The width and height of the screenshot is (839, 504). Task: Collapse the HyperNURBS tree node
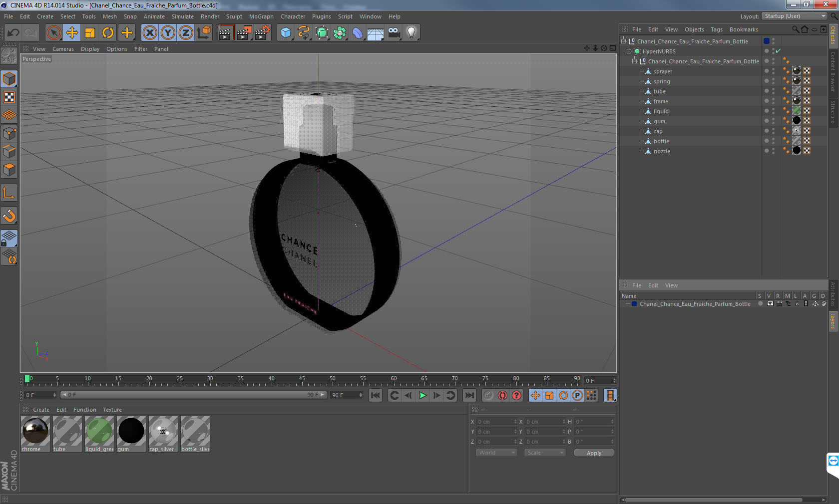[629, 51]
